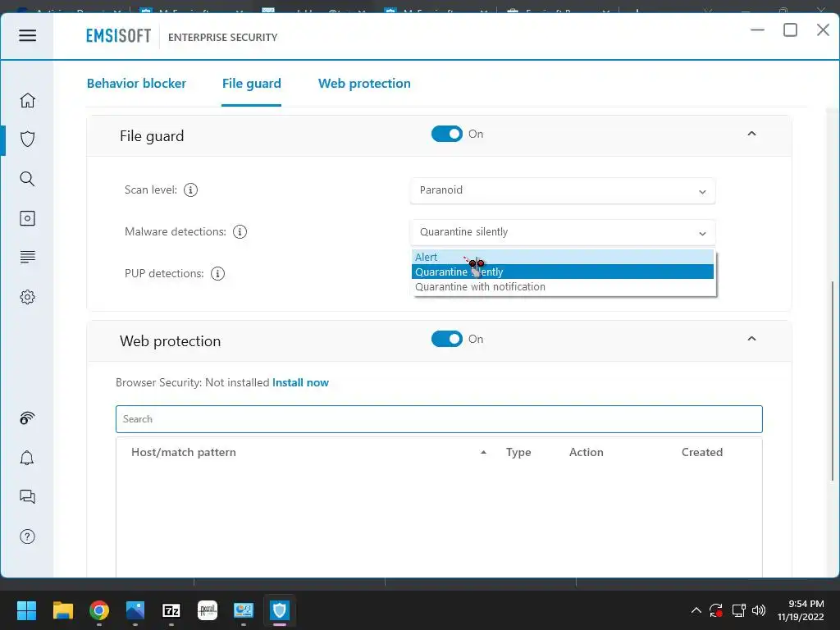Open volume control in system tray
The height and width of the screenshot is (630, 840).
click(x=759, y=610)
